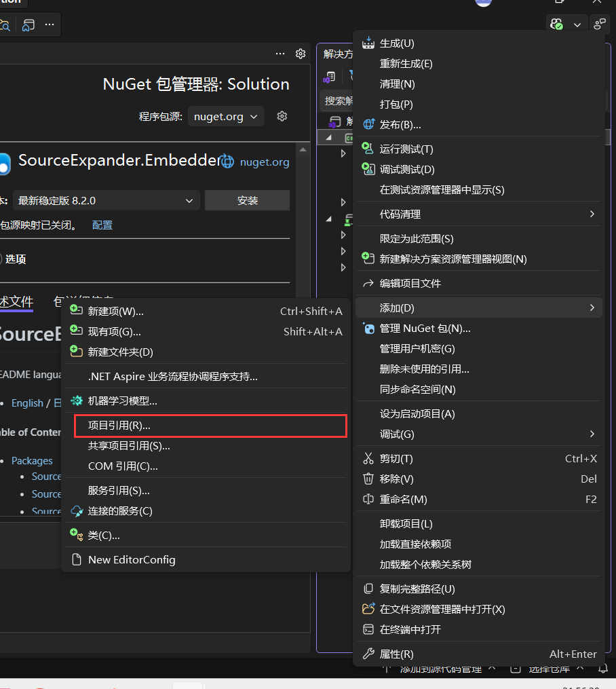This screenshot has width=616, height=689.
Task: Select COM 引用(C)... menu item
Action: pos(206,466)
